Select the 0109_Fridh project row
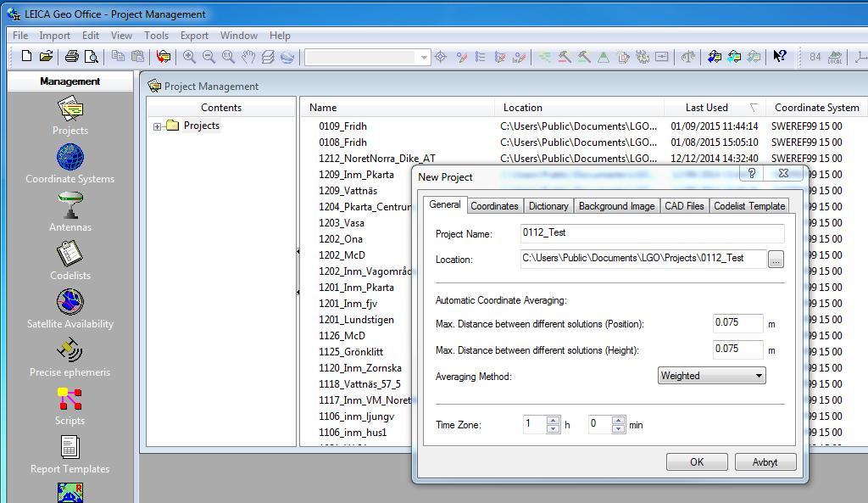Viewport: 868px width, 503px height. point(342,126)
